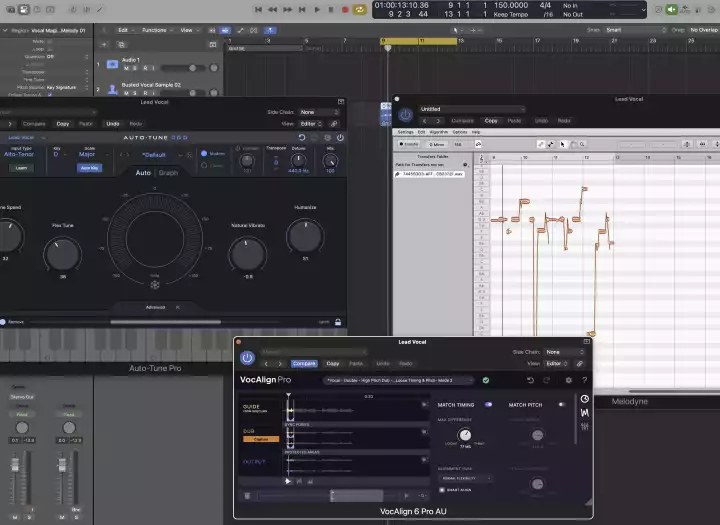Switch to the Auto tab in Auto-Tune

click(x=143, y=173)
